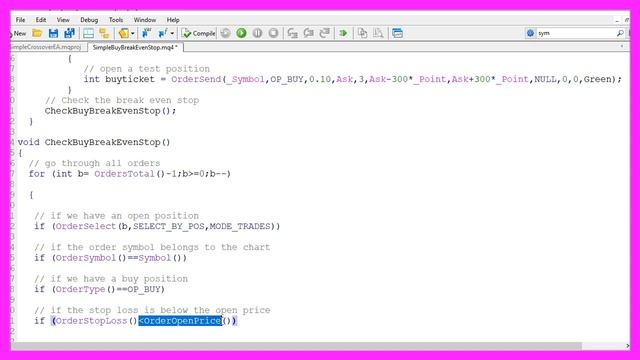Viewport: 640px width, 360px height.
Task: Create a new file with New
Action: [x=18, y=33]
